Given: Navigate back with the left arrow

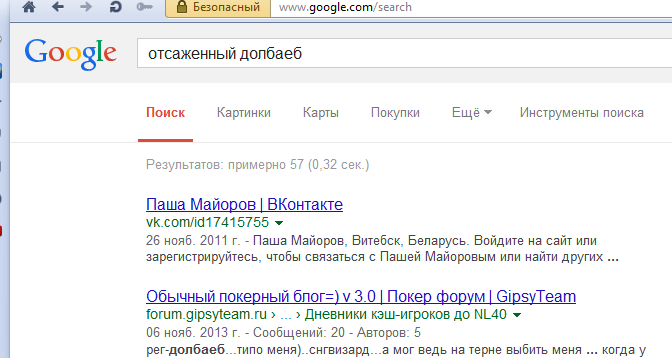Looking at the screenshot, I should pos(57,7).
